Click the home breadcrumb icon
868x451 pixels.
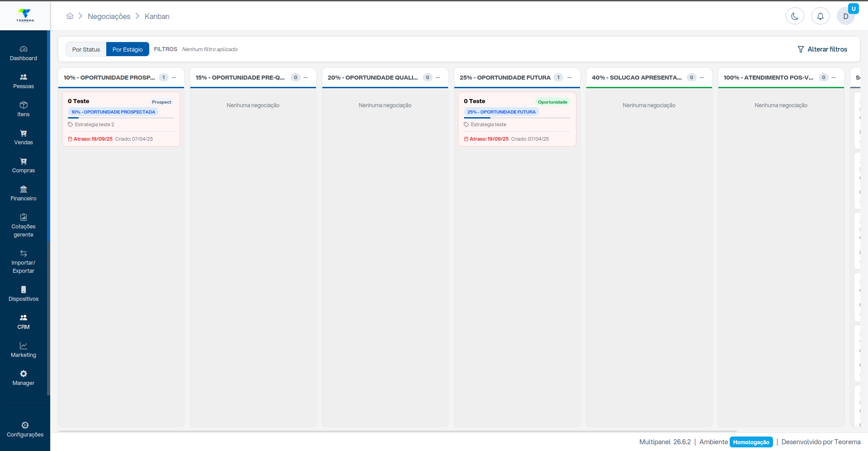[x=70, y=16]
